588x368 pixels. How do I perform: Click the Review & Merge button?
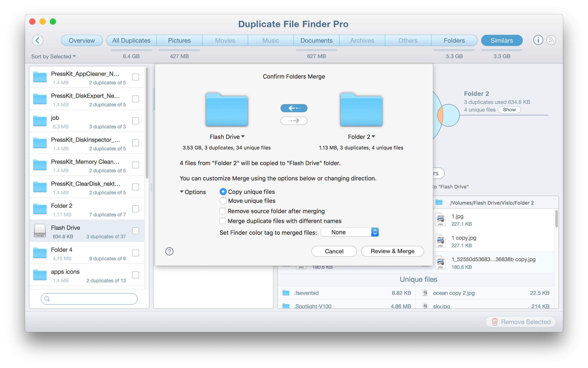pos(392,251)
